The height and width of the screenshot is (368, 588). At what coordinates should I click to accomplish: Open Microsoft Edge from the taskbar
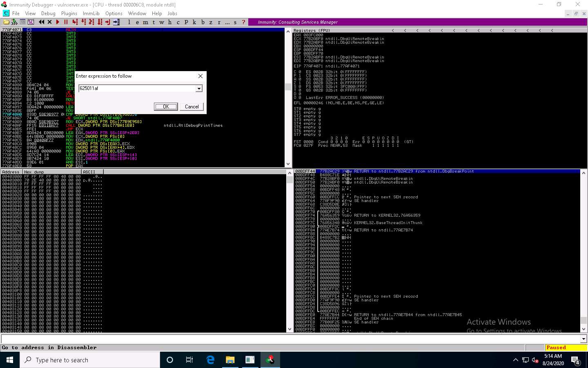point(210,360)
